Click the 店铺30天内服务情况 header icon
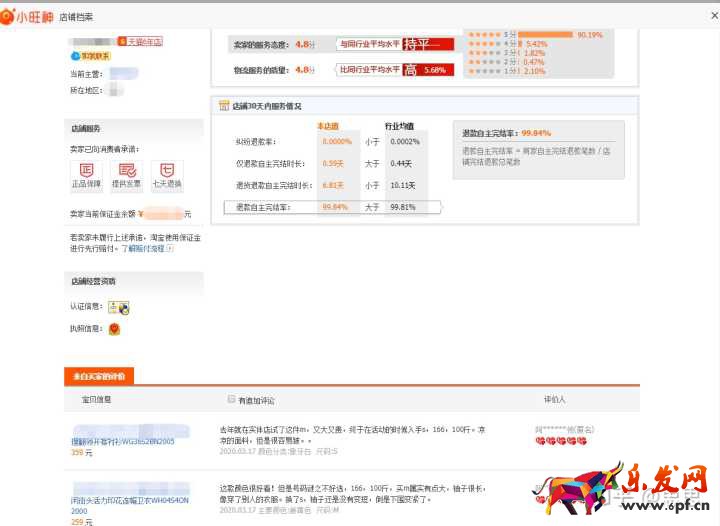The width and height of the screenshot is (720, 526). click(x=225, y=106)
